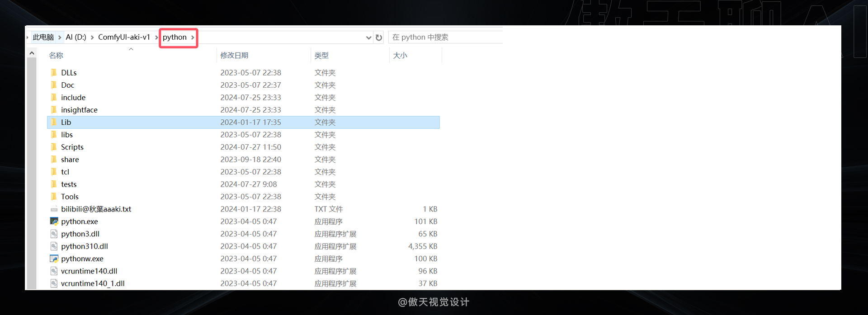Expand chevron after AI (D:) in breadcrumb
The width and height of the screenshot is (868, 315).
coord(92,37)
